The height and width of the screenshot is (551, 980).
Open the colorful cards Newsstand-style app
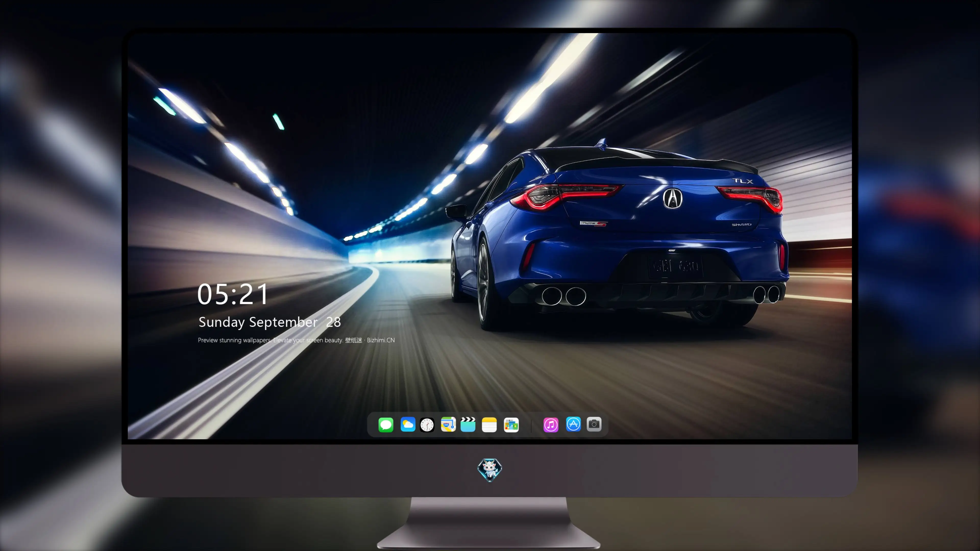(x=511, y=425)
